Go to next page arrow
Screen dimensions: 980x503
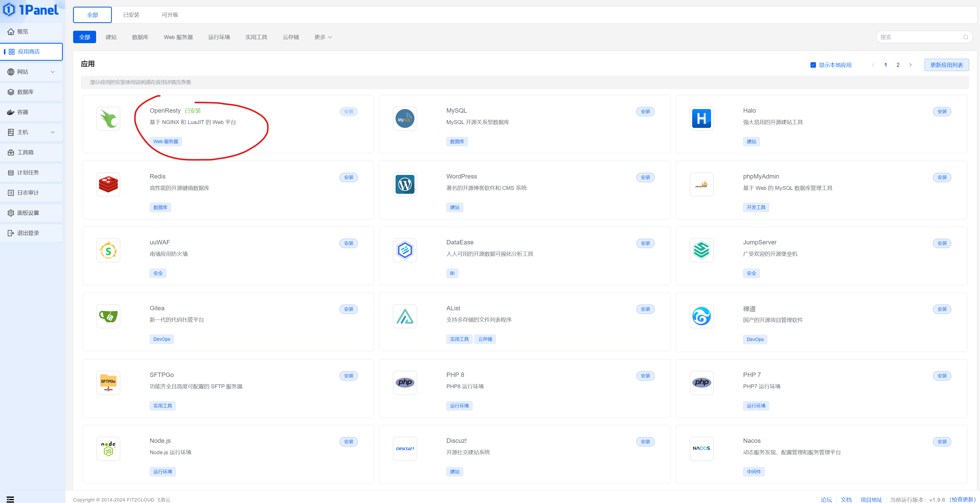[910, 65]
